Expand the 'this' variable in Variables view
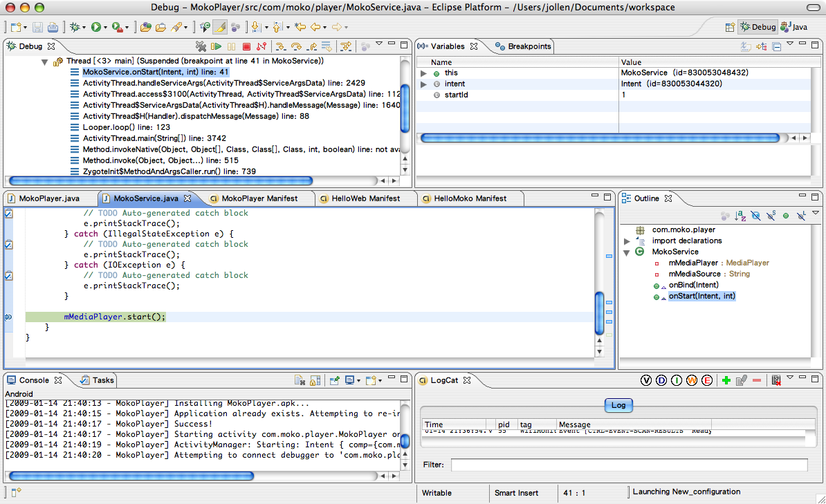826x504 pixels. click(x=423, y=73)
